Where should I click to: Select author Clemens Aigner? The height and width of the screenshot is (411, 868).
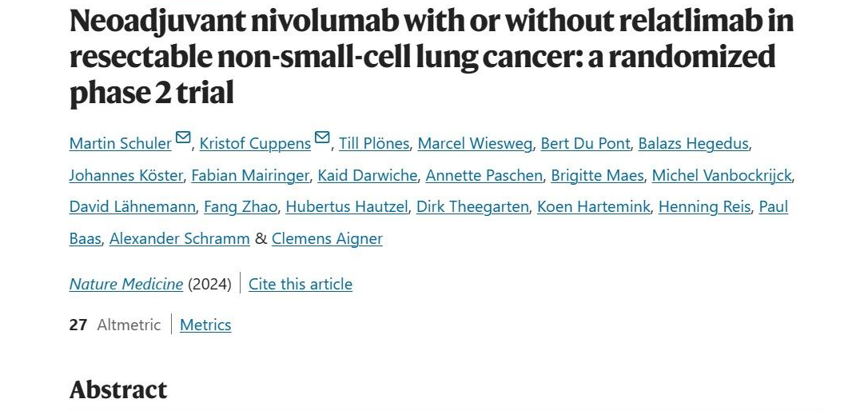327,239
